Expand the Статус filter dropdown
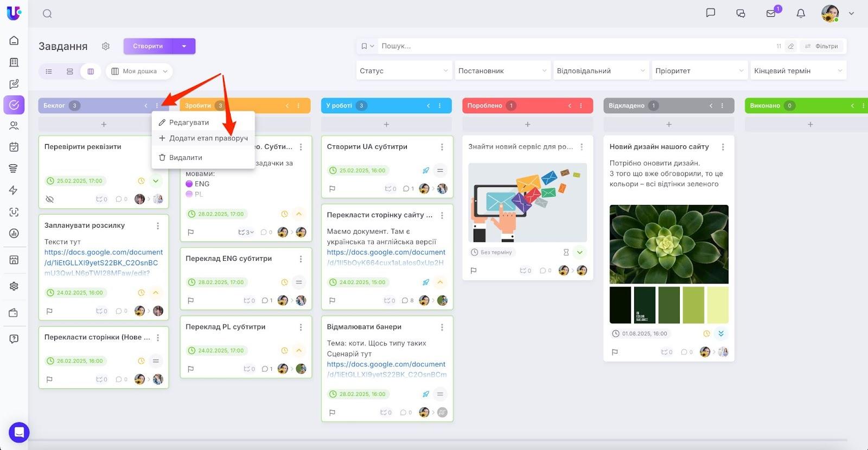The image size is (868, 450). click(404, 70)
